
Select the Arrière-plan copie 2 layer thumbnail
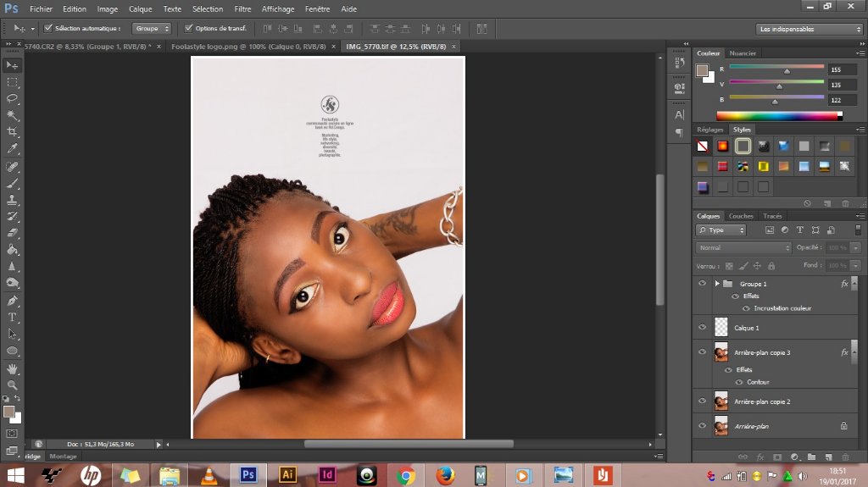[x=721, y=401]
